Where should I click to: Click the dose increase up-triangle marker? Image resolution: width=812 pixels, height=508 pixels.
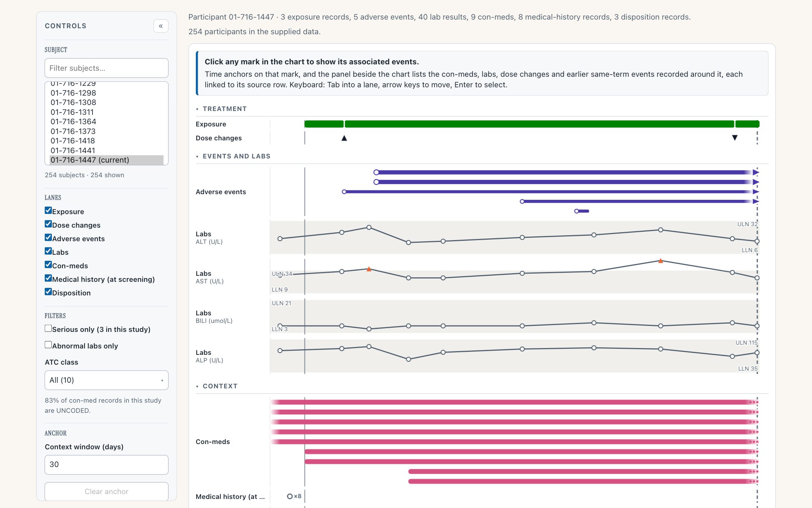pos(344,138)
